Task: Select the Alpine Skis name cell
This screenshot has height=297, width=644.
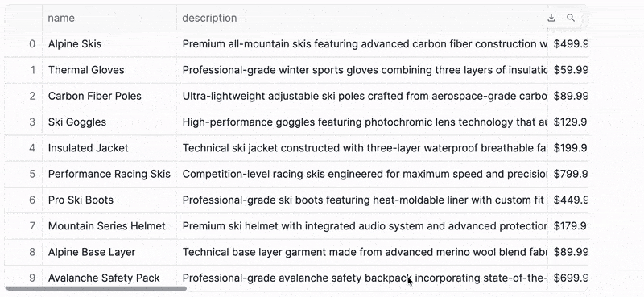Action: pos(109,44)
